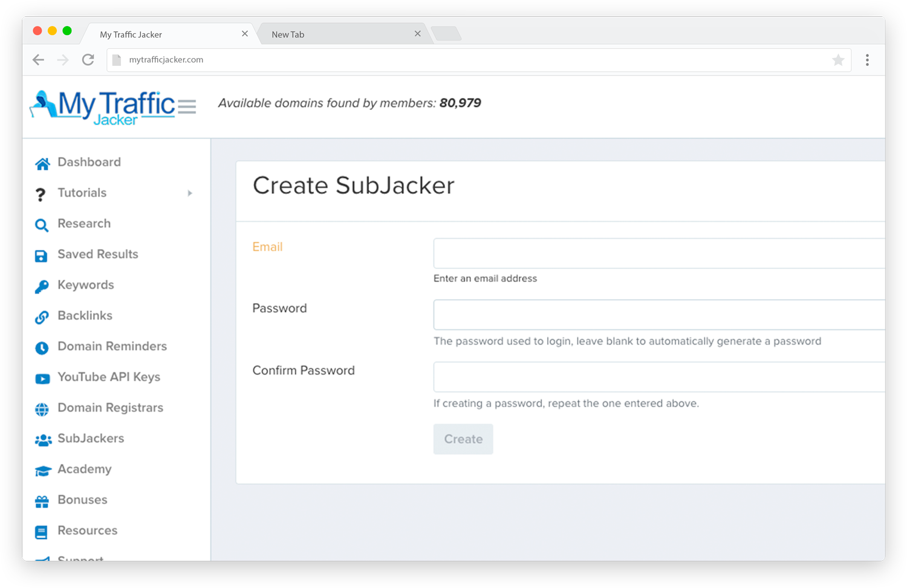907x588 pixels.
Task: Open Dashboard in the sidebar
Action: click(89, 162)
